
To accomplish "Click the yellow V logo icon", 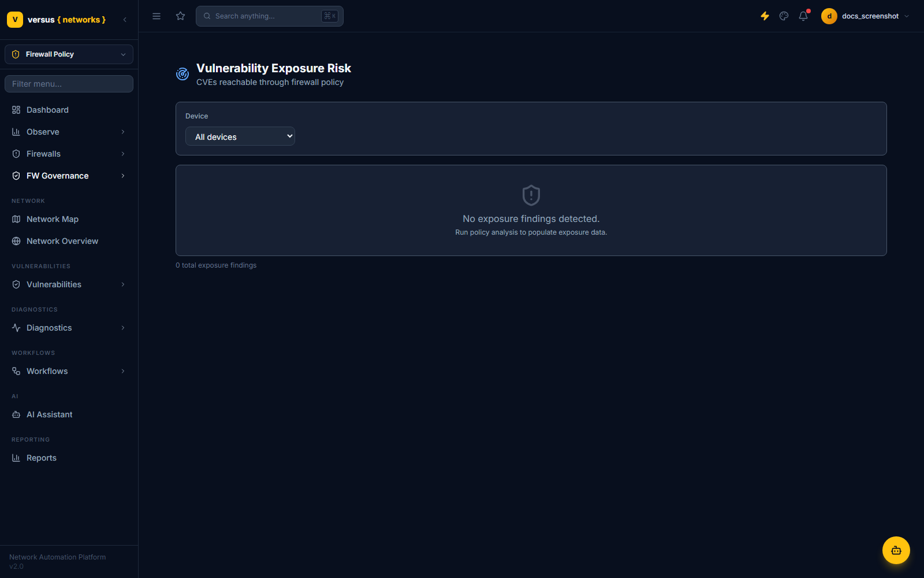I will click(x=15, y=20).
